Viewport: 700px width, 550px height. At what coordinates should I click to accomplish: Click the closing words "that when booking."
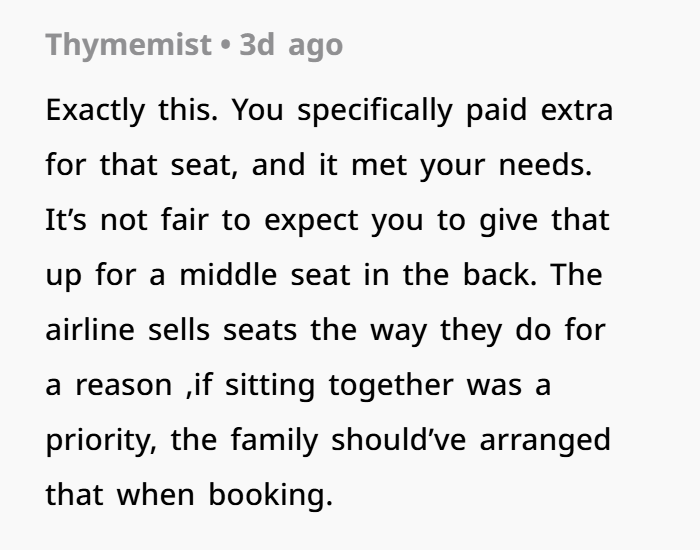pyautogui.click(x=188, y=494)
